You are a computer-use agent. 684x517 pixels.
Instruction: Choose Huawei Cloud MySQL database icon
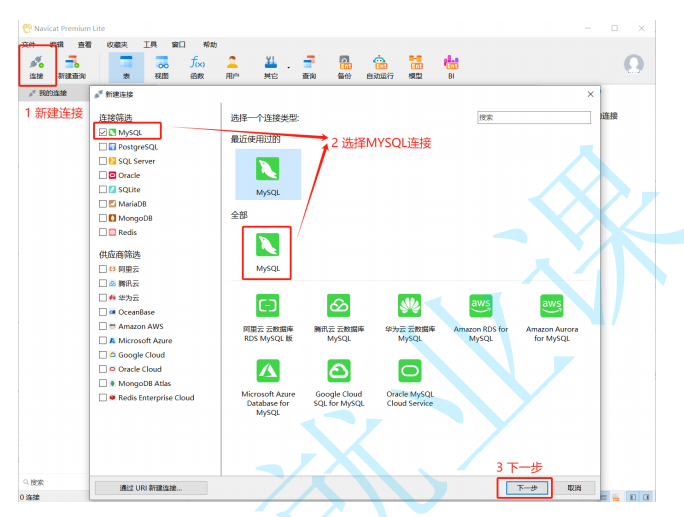tap(410, 318)
